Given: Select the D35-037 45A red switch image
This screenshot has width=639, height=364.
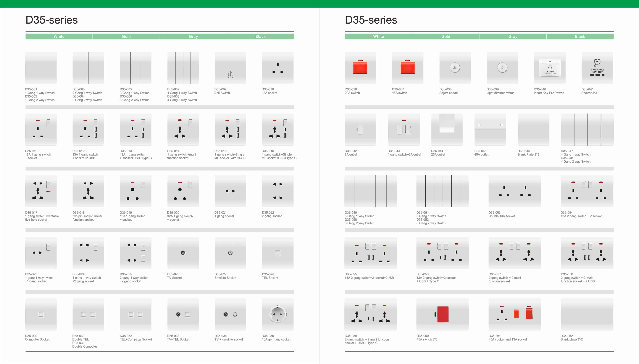Looking at the screenshot, I should [408, 68].
